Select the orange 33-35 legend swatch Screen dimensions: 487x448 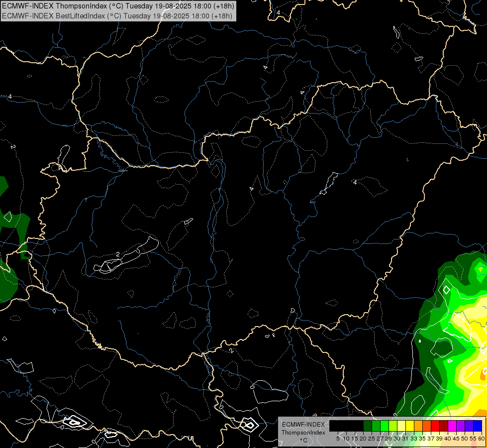click(x=418, y=426)
